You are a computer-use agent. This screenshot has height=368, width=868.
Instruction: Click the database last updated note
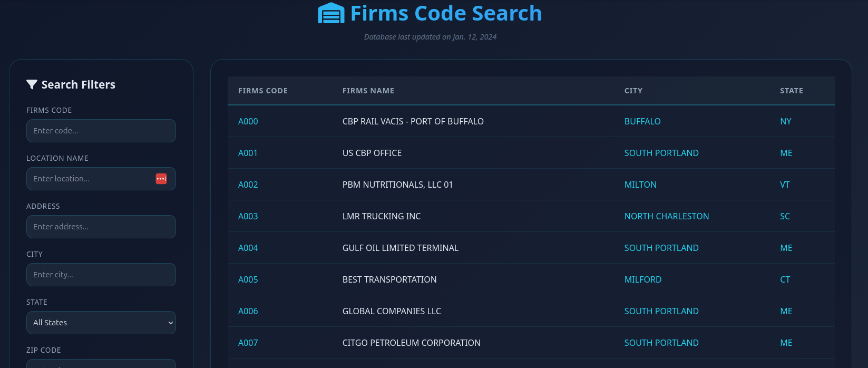click(x=430, y=37)
